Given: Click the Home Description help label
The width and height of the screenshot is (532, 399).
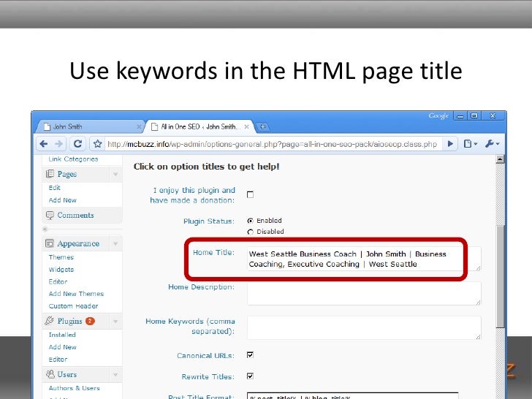Looking at the screenshot, I should tap(201, 287).
